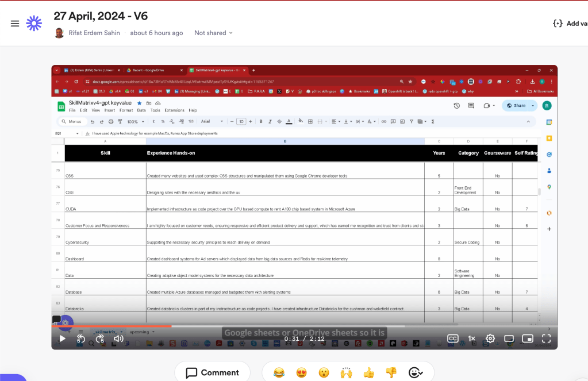Viewport: 588px width, 381px height.
Task: Click the undo arrow in Sheets toolbar
Action: click(92, 122)
